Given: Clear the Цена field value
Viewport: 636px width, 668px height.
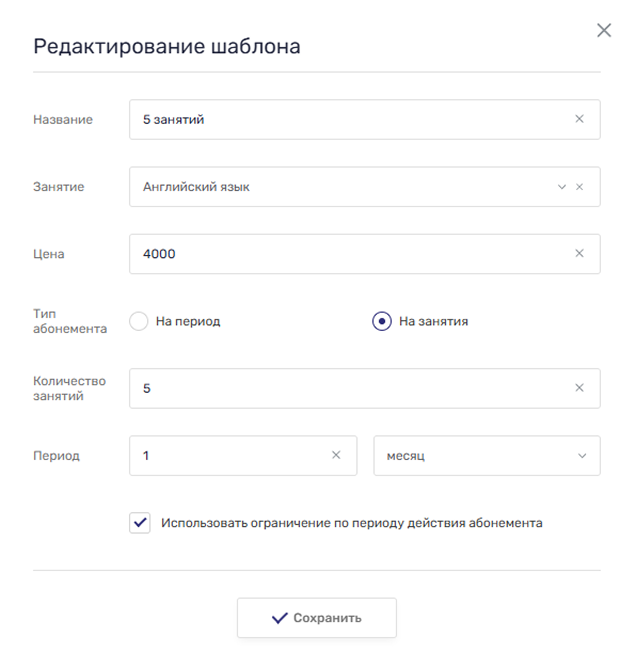Looking at the screenshot, I should coord(579,254).
